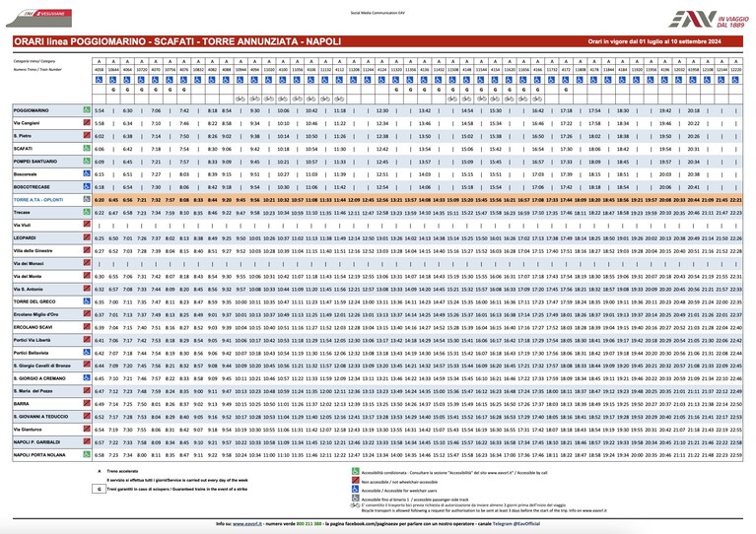Open the Telegram @EavOfficial link
The width and height of the screenshot is (756, 534).
point(518,523)
